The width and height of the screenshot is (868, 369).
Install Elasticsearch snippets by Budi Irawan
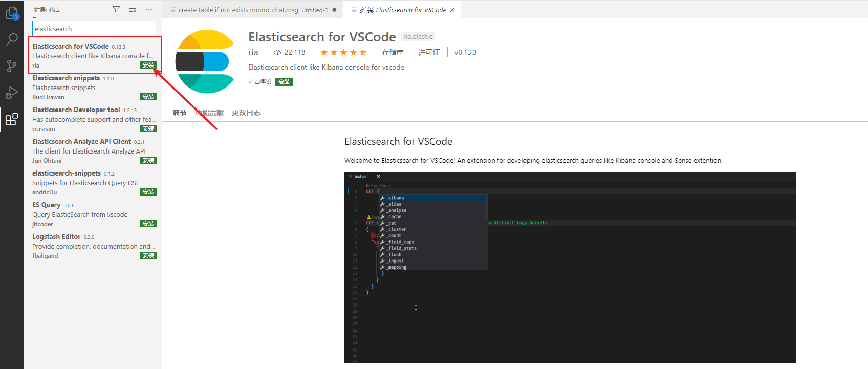click(148, 97)
